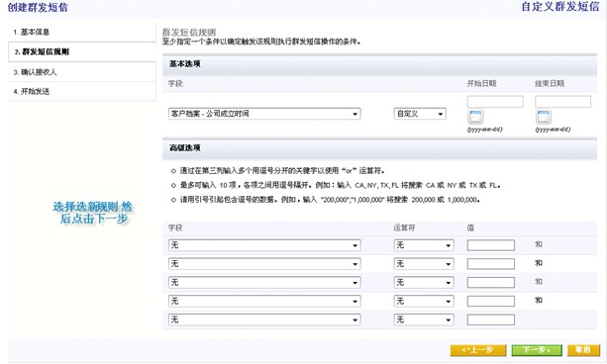
Task: Click the fifth row value input field
Action: pos(491,319)
